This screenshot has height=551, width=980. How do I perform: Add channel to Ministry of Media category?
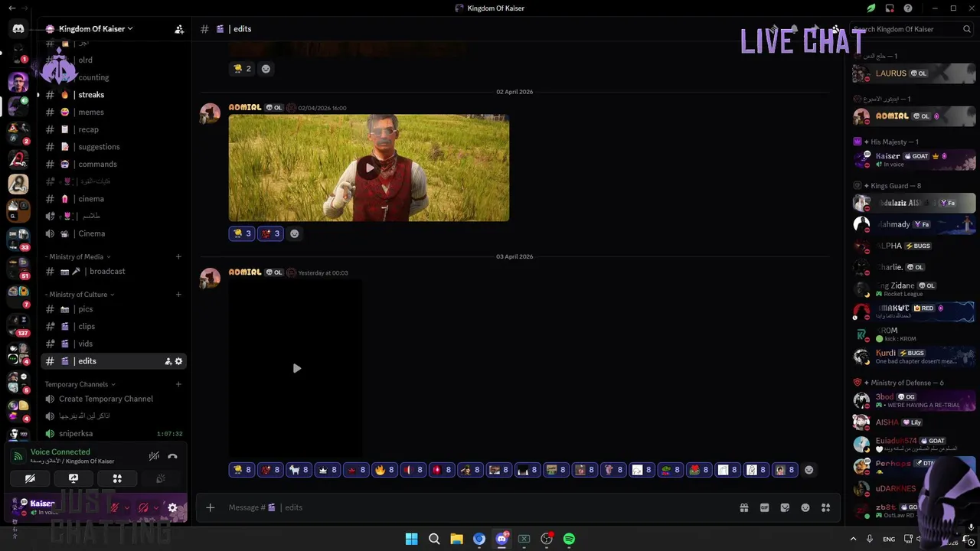178,257
